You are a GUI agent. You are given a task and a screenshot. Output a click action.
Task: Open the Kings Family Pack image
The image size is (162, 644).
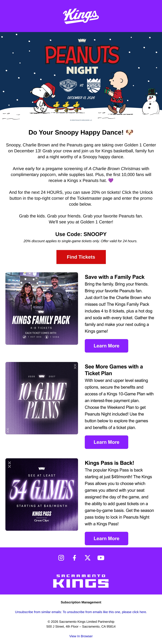(x=42, y=309)
